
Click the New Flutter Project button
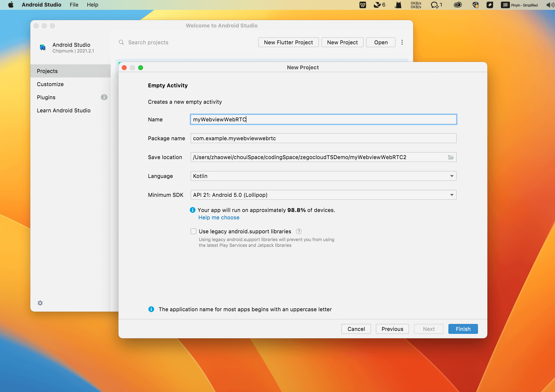pyautogui.click(x=288, y=42)
